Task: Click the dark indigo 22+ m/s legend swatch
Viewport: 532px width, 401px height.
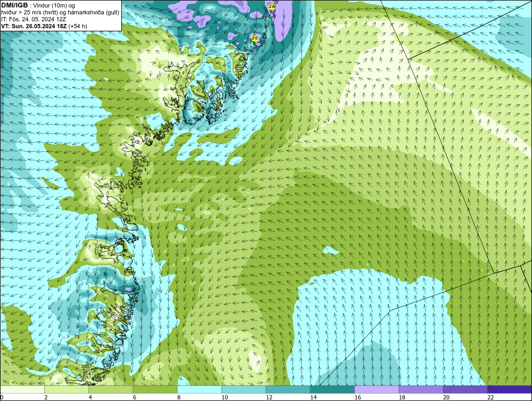Action: coord(510,389)
